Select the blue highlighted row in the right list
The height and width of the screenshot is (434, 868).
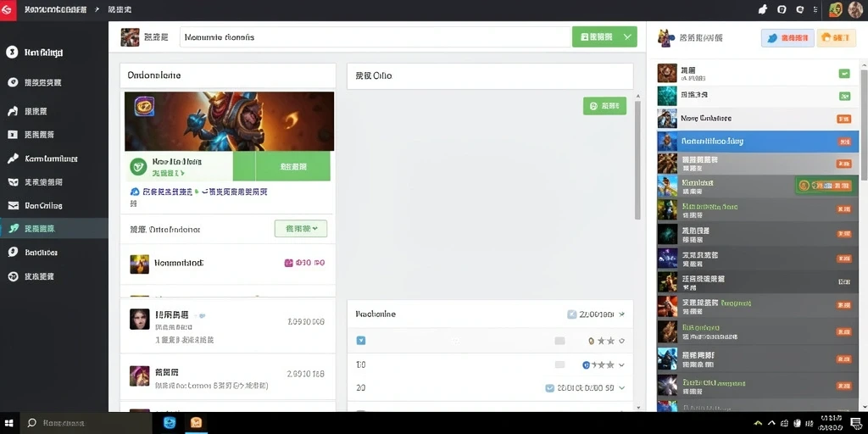758,142
